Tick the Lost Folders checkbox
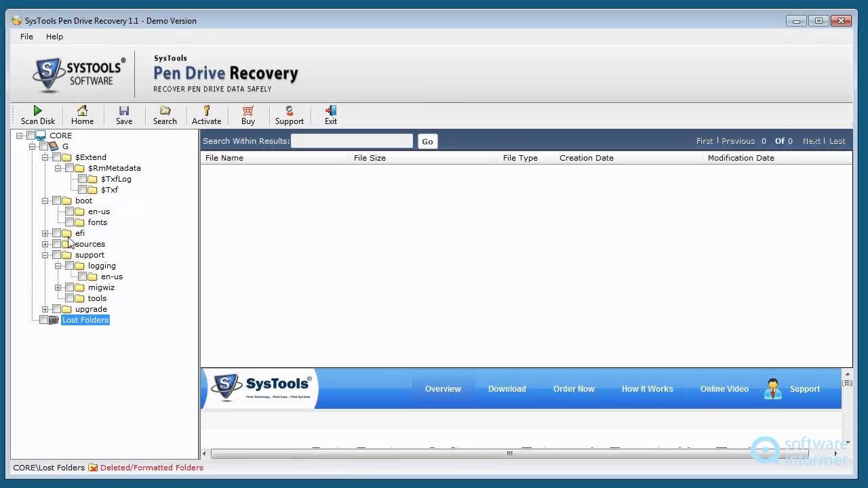 (x=43, y=320)
